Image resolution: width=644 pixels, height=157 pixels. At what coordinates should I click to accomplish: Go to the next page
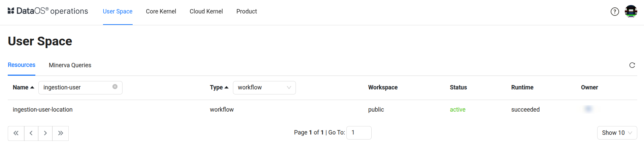tap(45, 133)
